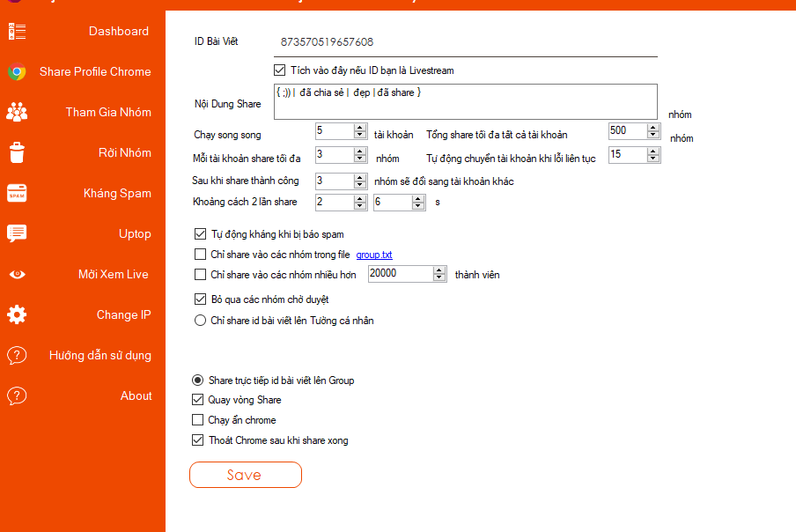Toggle Tự động kháng khi bị báo spam
This screenshot has height=532, width=796.
point(200,234)
